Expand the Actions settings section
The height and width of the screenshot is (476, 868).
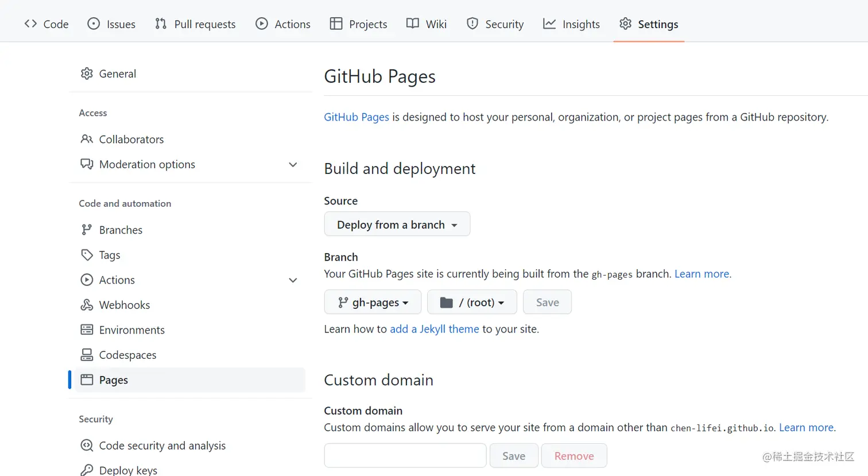click(293, 280)
